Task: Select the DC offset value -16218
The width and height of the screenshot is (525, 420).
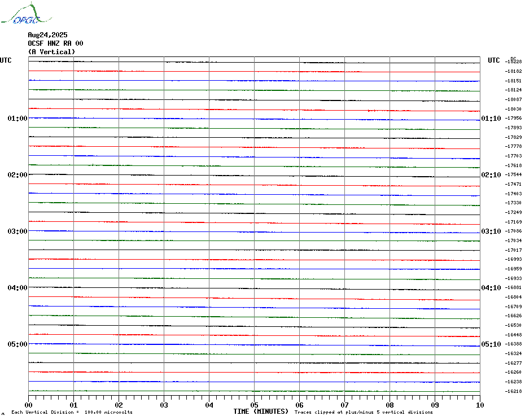Action: click(x=513, y=391)
